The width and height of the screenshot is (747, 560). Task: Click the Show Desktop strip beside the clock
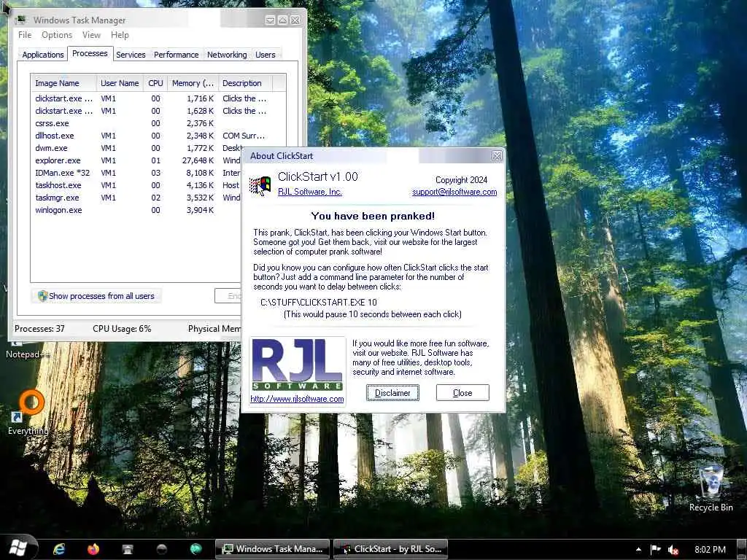(x=742, y=549)
